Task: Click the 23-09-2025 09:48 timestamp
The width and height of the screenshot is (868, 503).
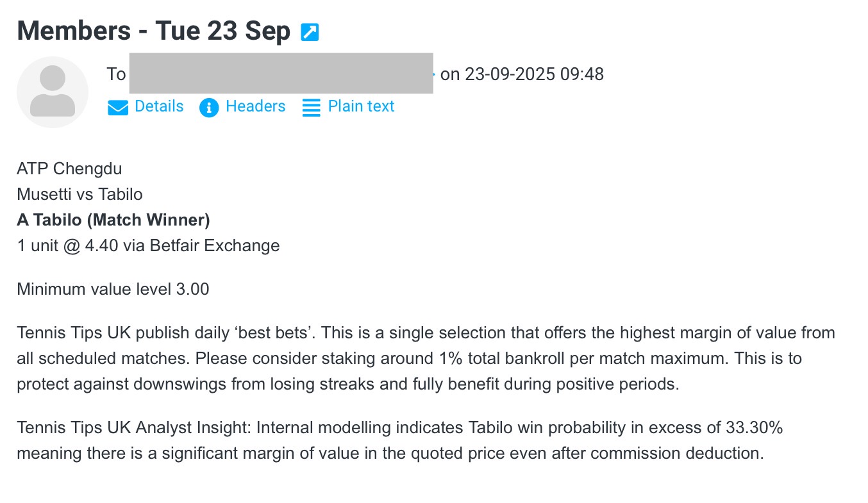Action: point(534,74)
